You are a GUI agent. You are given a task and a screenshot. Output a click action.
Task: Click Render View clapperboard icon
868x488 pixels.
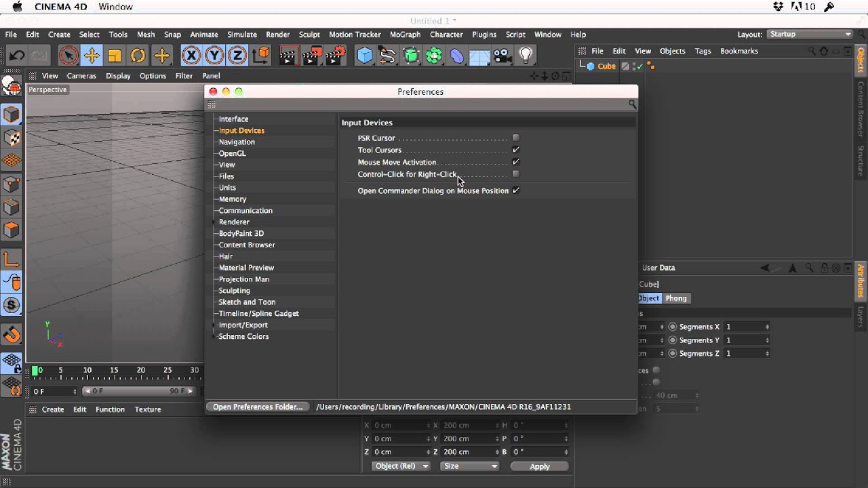pyautogui.click(x=288, y=56)
